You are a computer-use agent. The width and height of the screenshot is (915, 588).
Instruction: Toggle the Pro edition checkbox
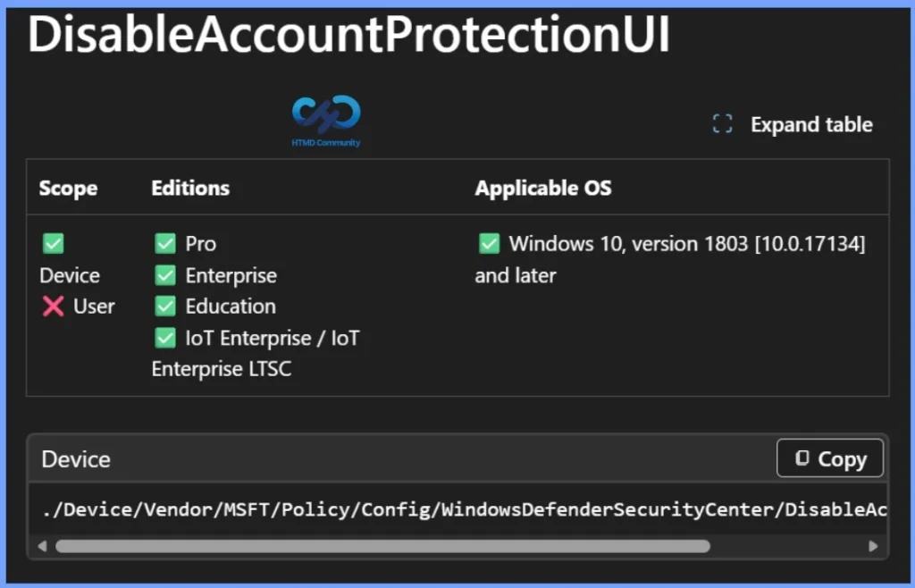[x=165, y=243]
